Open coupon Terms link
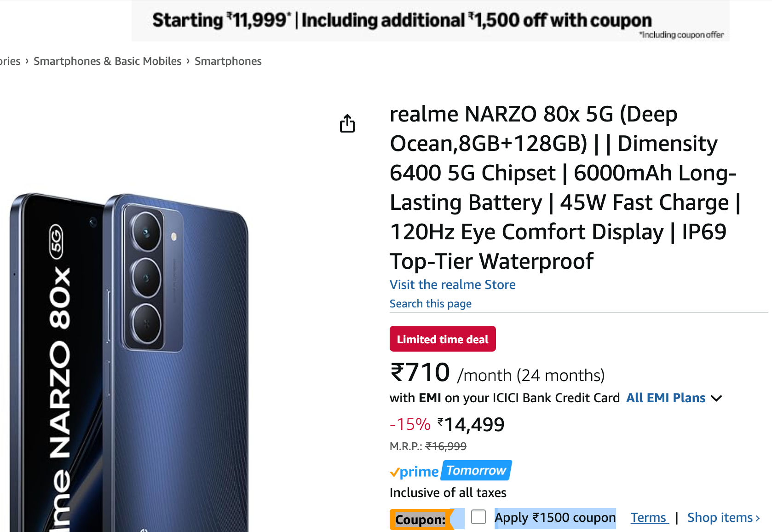 pos(649,518)
